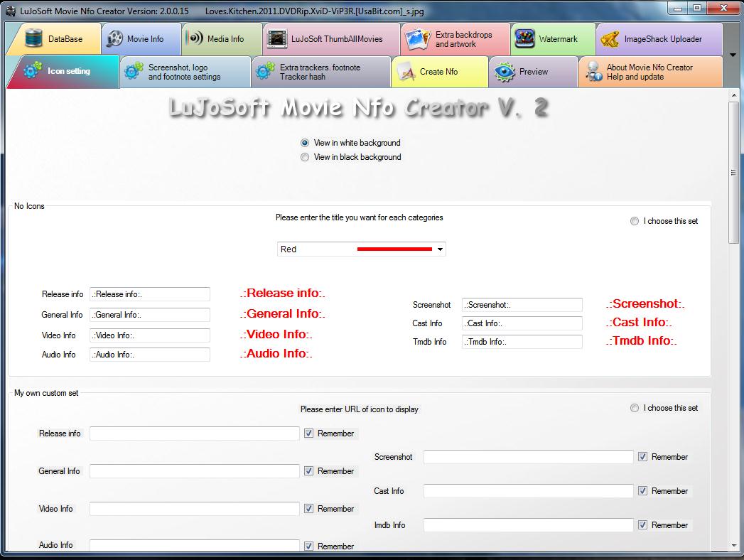Image resolution: width=744 pixels, height=560 pixels.
Task: Go to the Media Info tab
Action: click(222, 39)
